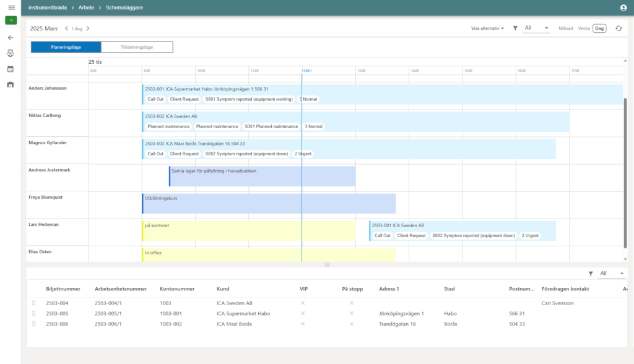634x364 pixels.
Task: Select Planeringsläge mode
Action: [66, 47]
